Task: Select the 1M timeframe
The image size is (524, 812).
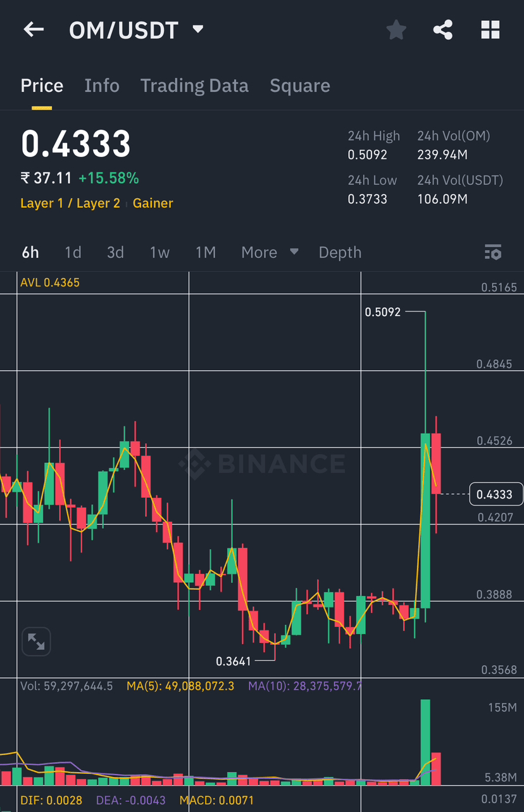Action: [206, 252]
